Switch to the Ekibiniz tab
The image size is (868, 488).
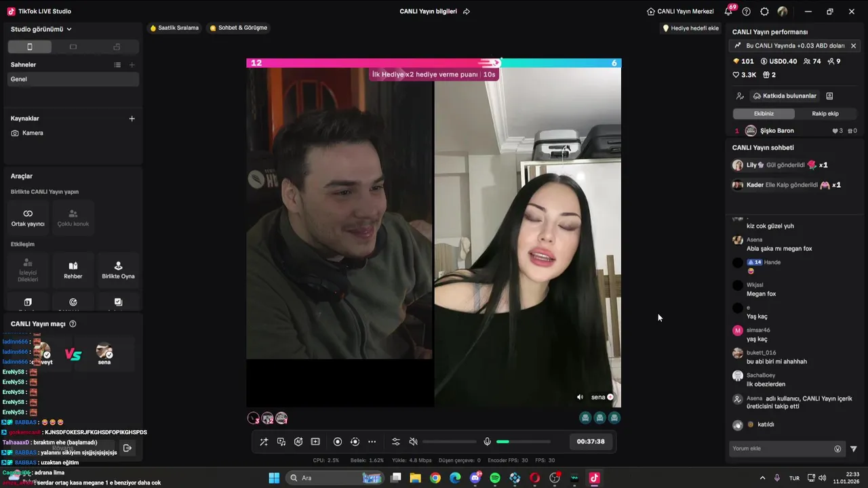764,114
